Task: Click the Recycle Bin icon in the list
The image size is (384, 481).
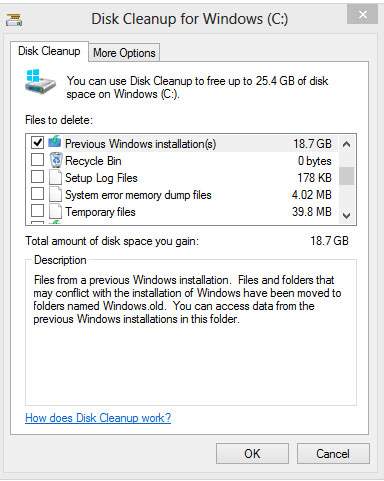Action: tap(56, 160)
